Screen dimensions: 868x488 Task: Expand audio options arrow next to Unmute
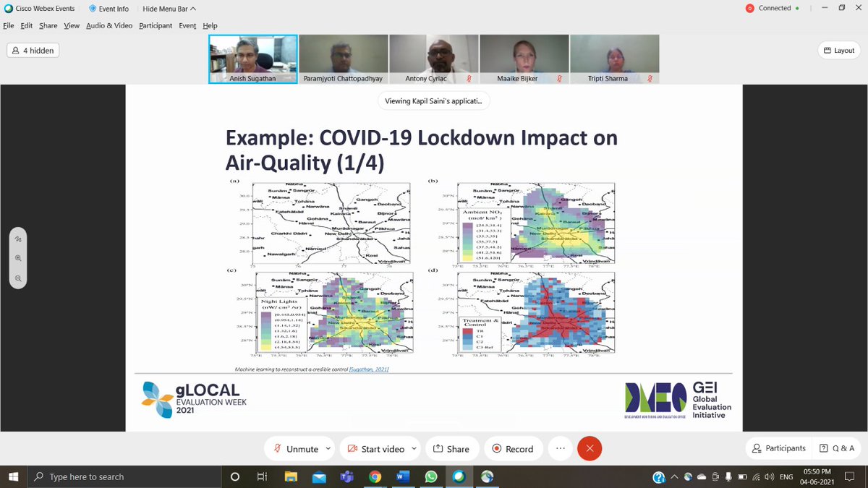[328, 448]
